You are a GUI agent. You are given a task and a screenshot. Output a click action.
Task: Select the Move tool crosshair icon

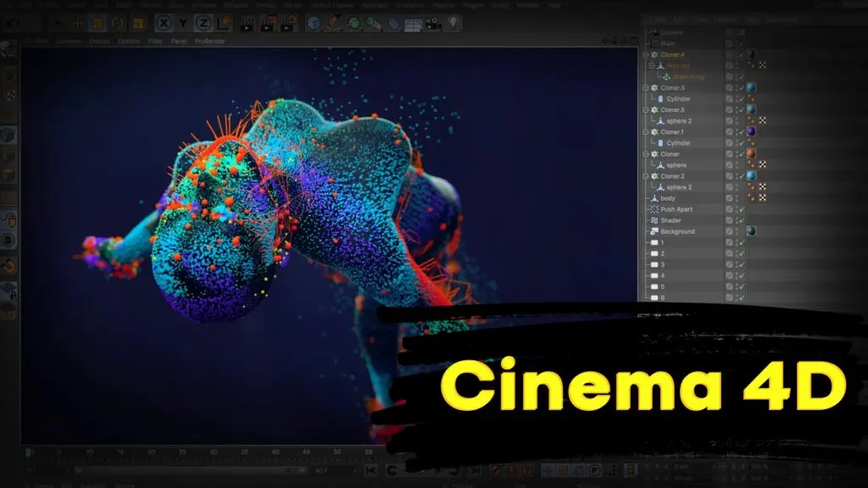(77, 23)
